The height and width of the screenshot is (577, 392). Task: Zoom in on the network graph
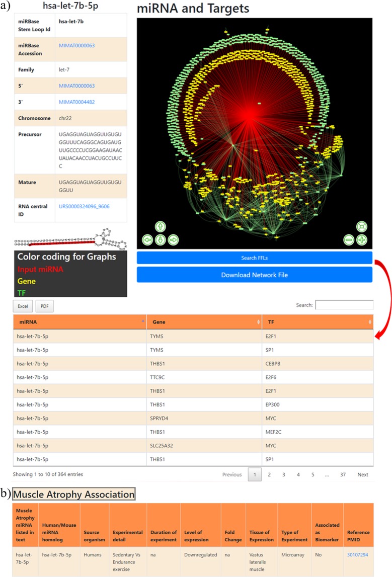(x=361, y=239)
